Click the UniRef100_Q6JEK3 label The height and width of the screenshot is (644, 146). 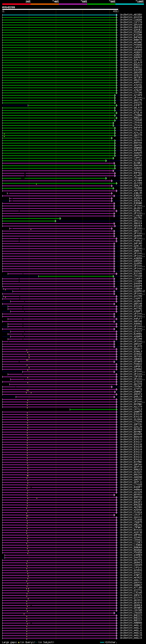[131, 208]
